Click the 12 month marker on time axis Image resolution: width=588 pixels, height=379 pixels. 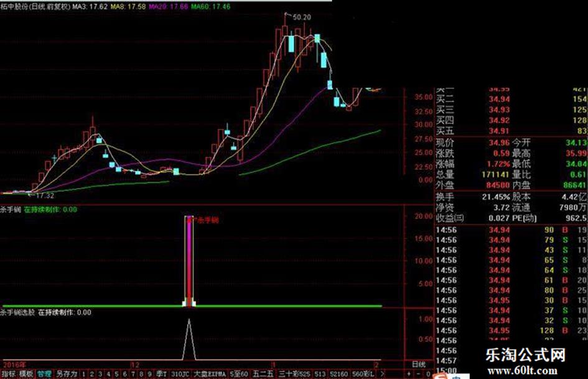tap(135, 364)
